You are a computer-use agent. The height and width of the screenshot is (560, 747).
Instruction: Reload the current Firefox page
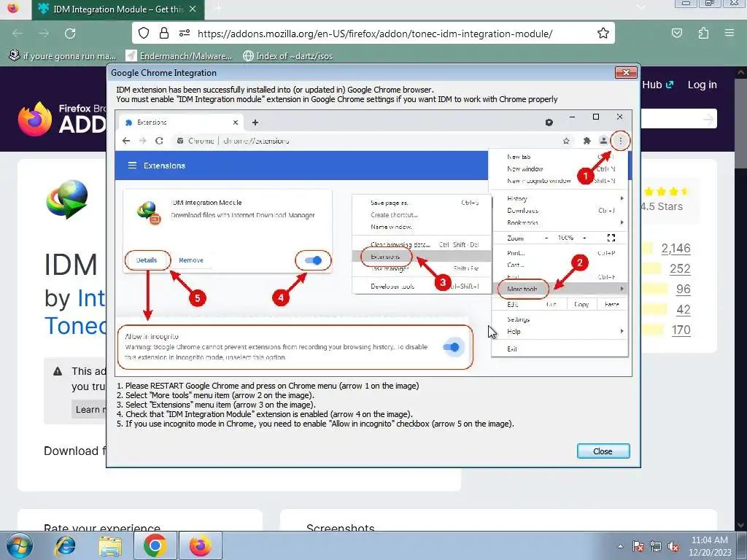tap(70, 34)
